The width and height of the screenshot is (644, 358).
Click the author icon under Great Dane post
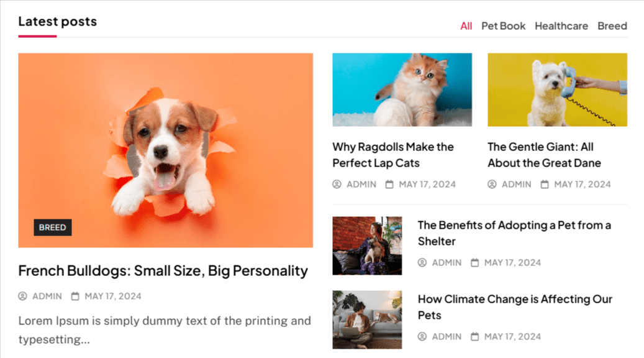point(492,184)
